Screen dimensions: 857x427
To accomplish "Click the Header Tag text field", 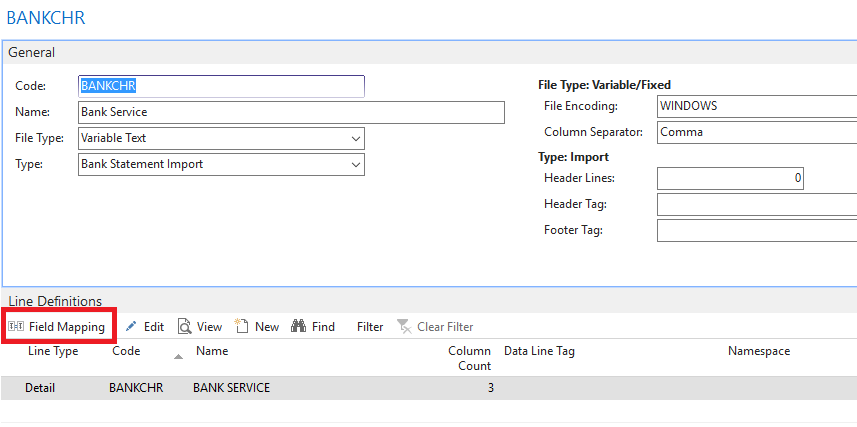I will pos(757,204).
